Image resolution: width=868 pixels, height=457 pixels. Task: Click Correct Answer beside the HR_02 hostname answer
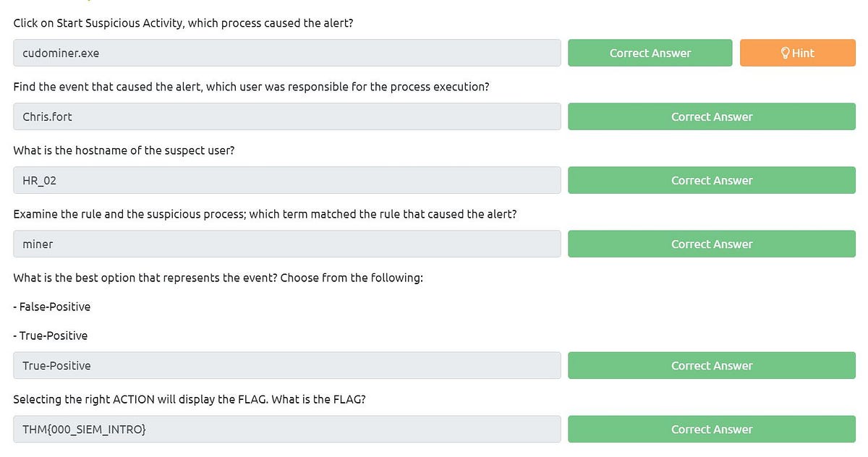(711, 180)
